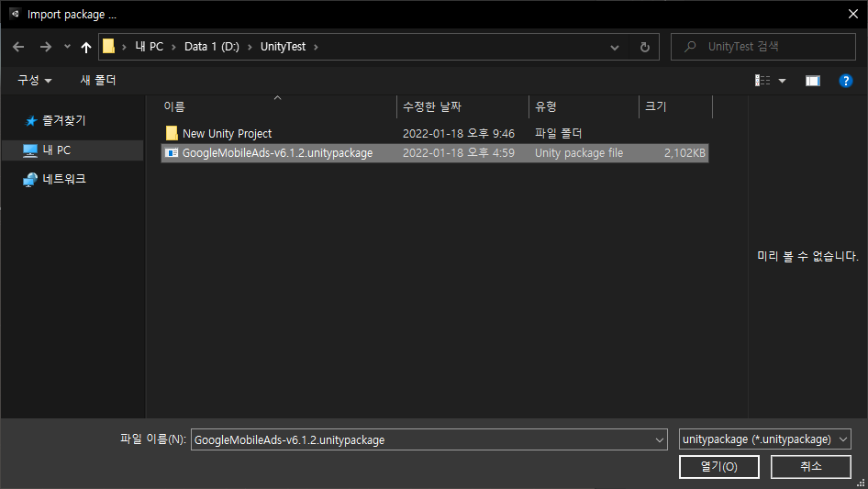Open the recent locations chevron
The width and height of the screenshot is (868, 489).
point(67,47)
